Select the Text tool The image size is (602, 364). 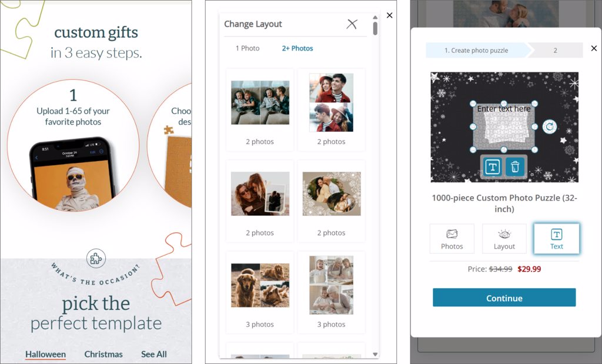tap(556, 238)
